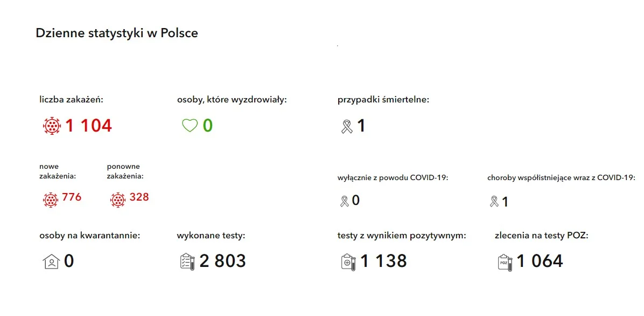Click the virus icon next to 328
The height and width of the screenshot is (316, 644).
click(x=118, y=200)
